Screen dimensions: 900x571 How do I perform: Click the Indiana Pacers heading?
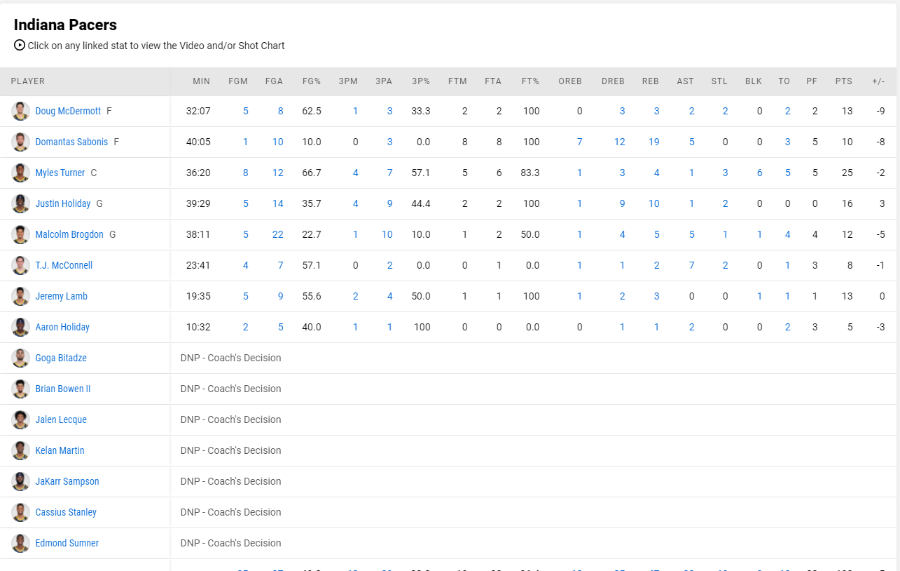[x=65, y=25]
